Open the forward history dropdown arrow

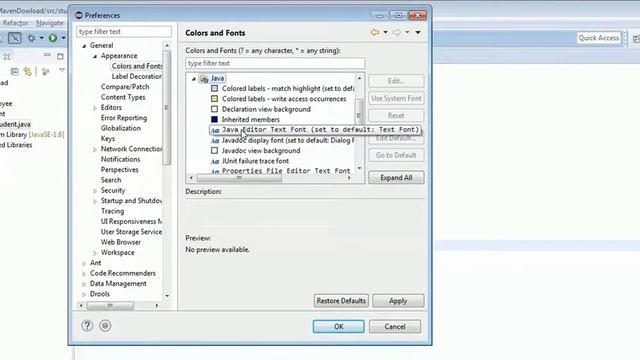click(407, 32)
